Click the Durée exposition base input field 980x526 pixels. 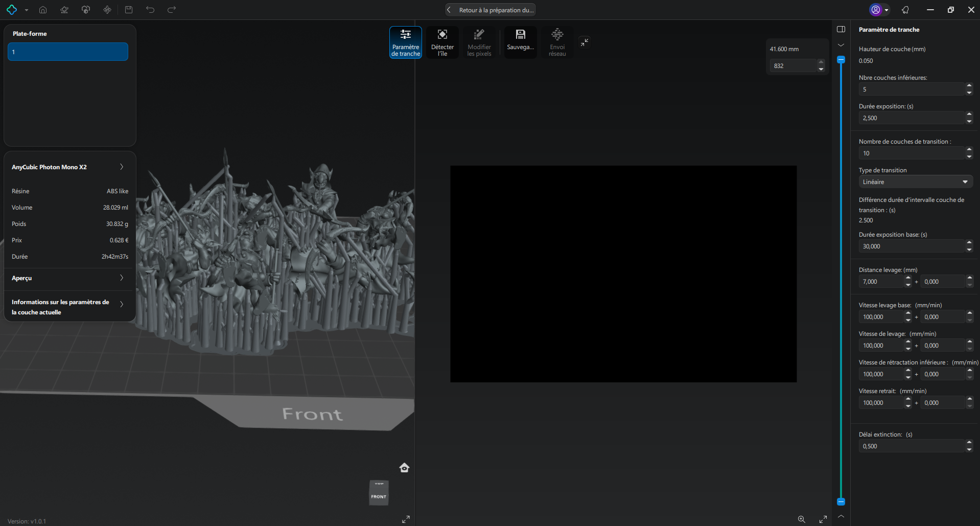(x=911, y=246)
